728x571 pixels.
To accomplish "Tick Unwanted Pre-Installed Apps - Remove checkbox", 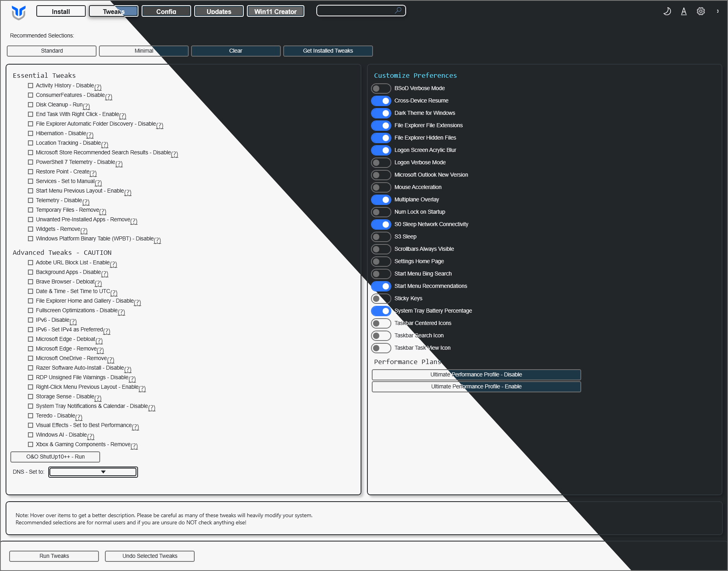I will (30, 219).
